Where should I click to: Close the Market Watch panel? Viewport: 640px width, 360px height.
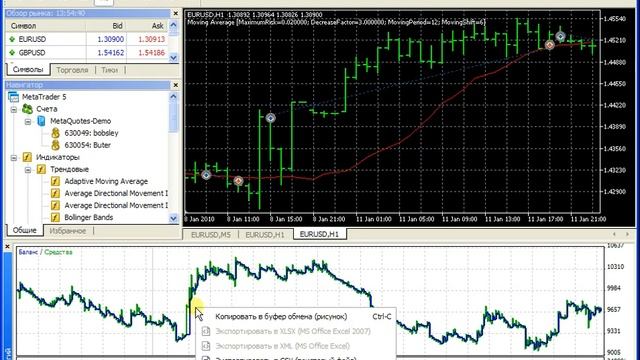click(x=176, y=13)
